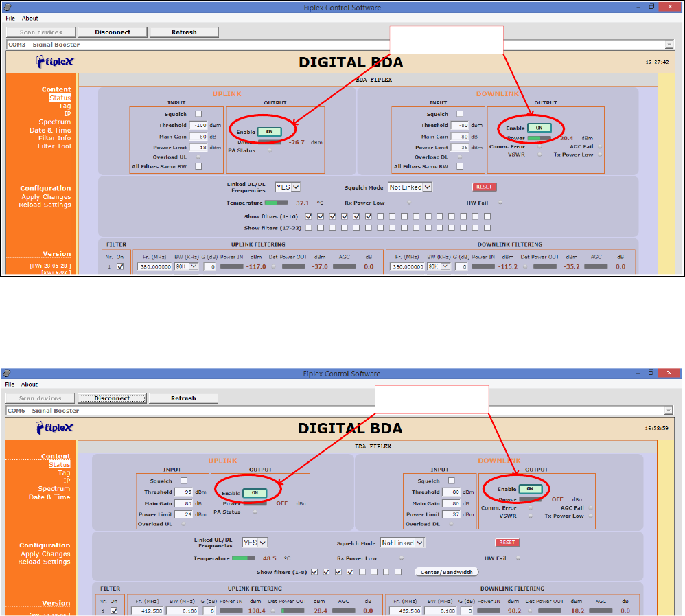This screenshot has width=685, height=616.
Task: Uncheck first Show filters (1-16) checkbox in the upper window
Action: tap(309, 216)
